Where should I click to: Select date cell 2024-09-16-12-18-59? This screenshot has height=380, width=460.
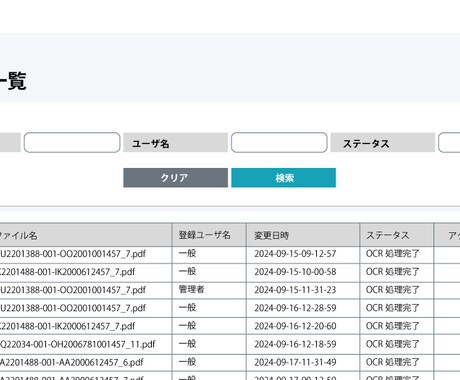tap(295, 344)
